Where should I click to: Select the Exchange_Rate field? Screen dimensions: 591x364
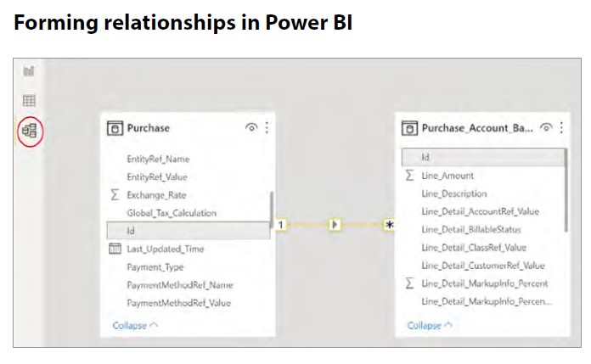(x=156, y=194)
